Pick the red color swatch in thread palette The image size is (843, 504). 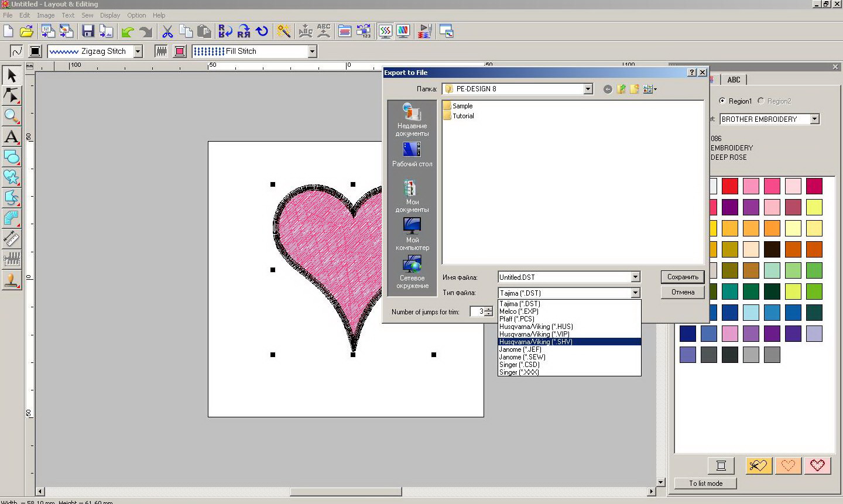click(x=729, y=186)
